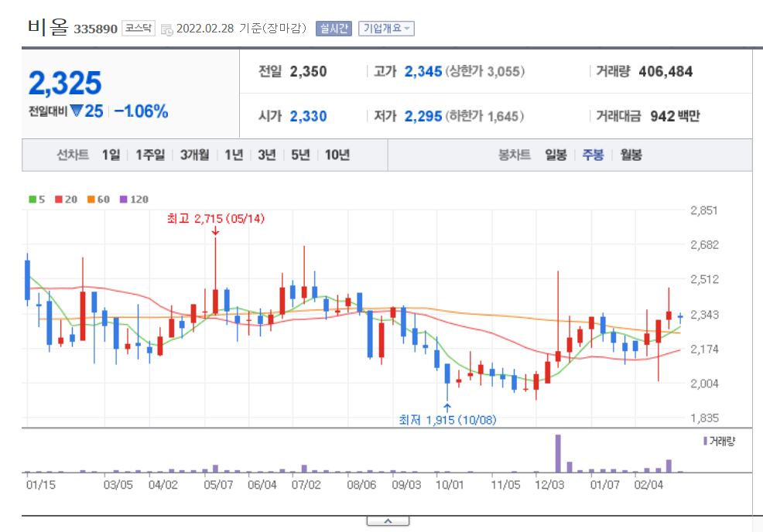Click the 2,004 price axis label
This screenshot has width=763, height=532.
coord(704,384)
